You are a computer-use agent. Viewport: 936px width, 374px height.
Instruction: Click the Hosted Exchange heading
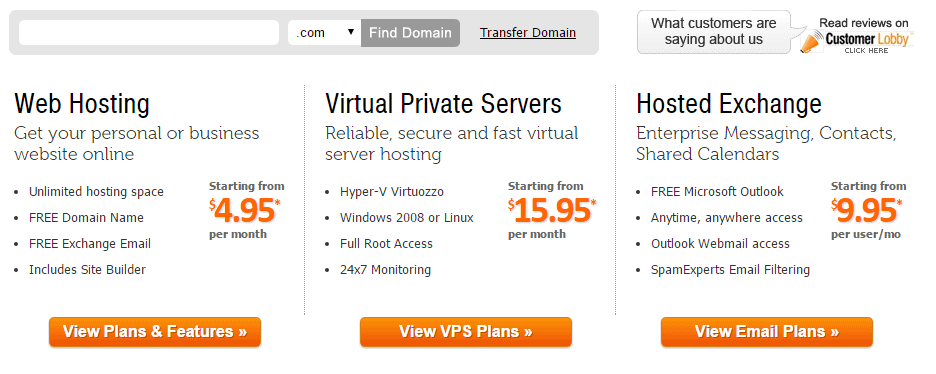point(729,104)
